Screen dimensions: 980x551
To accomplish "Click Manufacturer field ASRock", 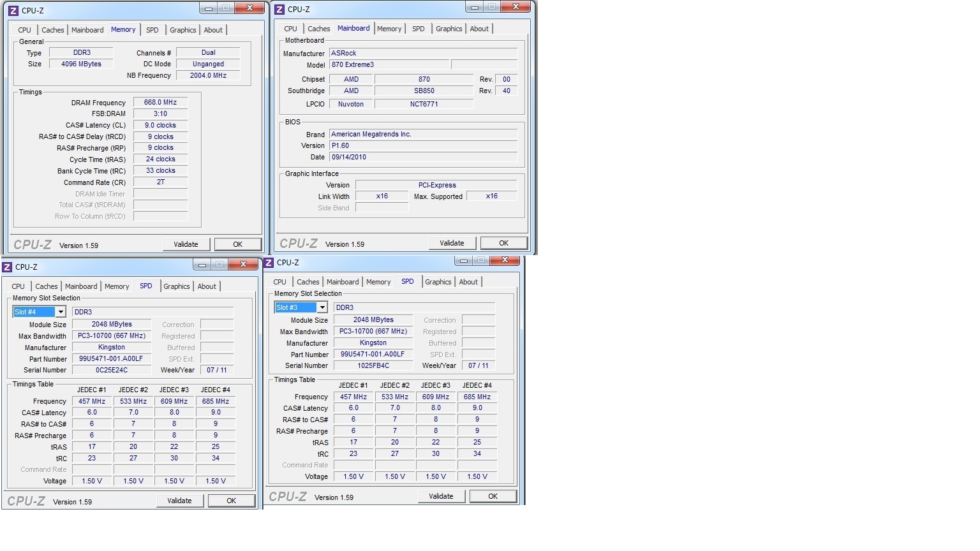I will [423, 53].
